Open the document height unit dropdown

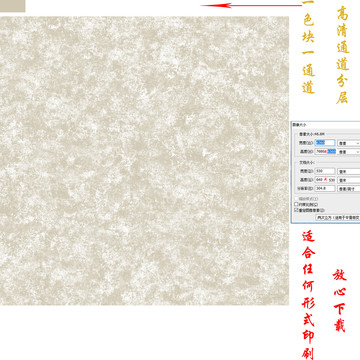click(x=349, y=180)
